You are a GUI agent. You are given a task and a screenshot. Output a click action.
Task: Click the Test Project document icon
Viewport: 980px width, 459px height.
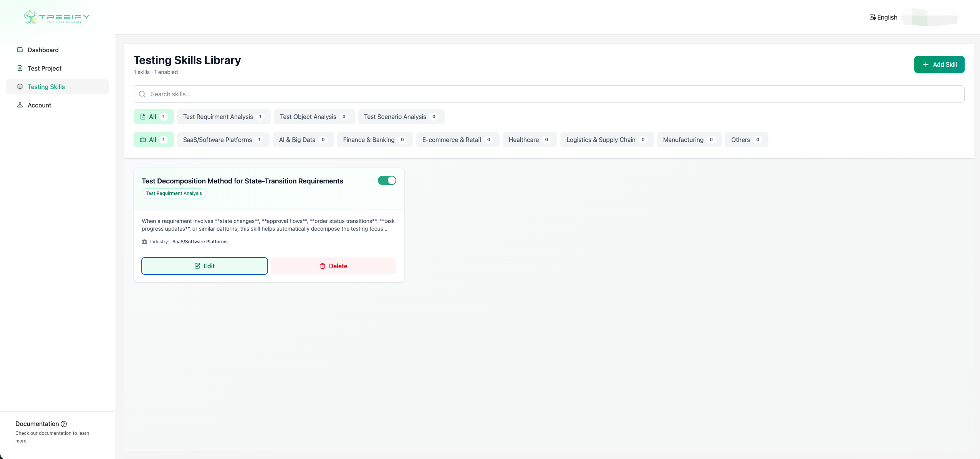pyautogui.click(x=20, y=68)
